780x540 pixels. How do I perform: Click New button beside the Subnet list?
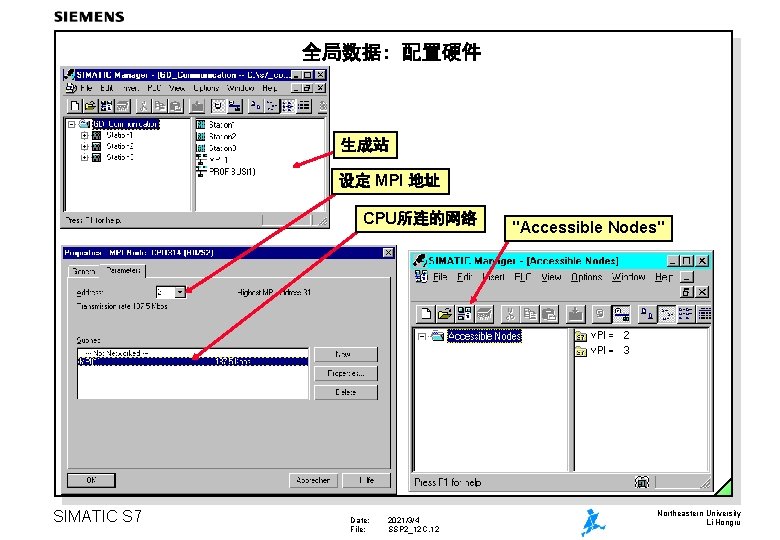coord(346,354)
